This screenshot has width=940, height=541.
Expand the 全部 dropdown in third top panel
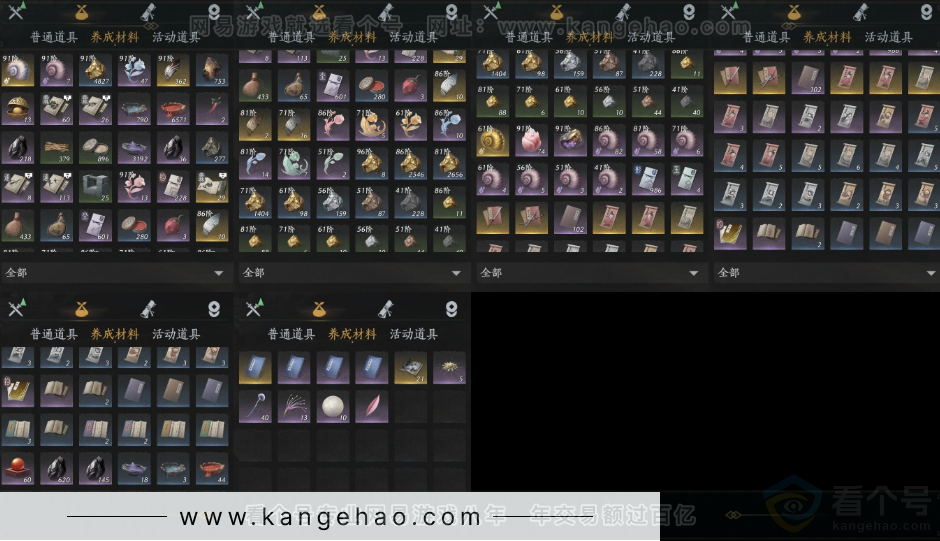coord(590,272)
